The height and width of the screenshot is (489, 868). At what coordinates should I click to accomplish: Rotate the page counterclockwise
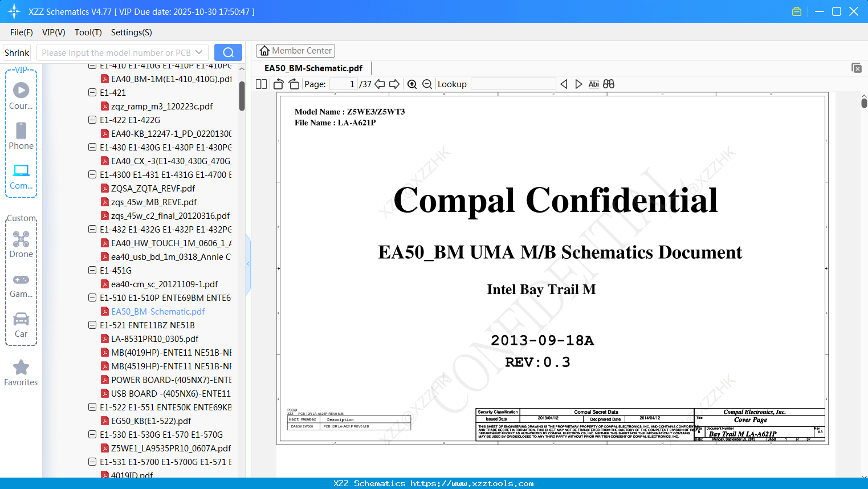[278, 84]
